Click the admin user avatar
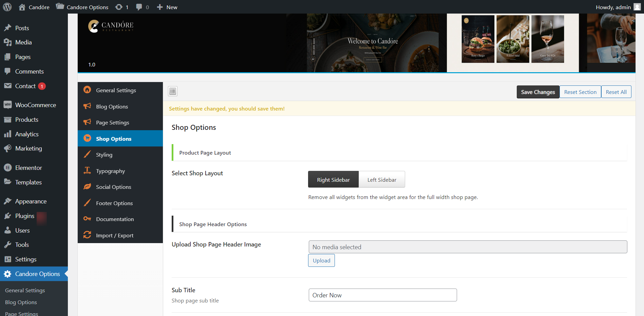The image size is (644, 316). click(x=637, y=7)
